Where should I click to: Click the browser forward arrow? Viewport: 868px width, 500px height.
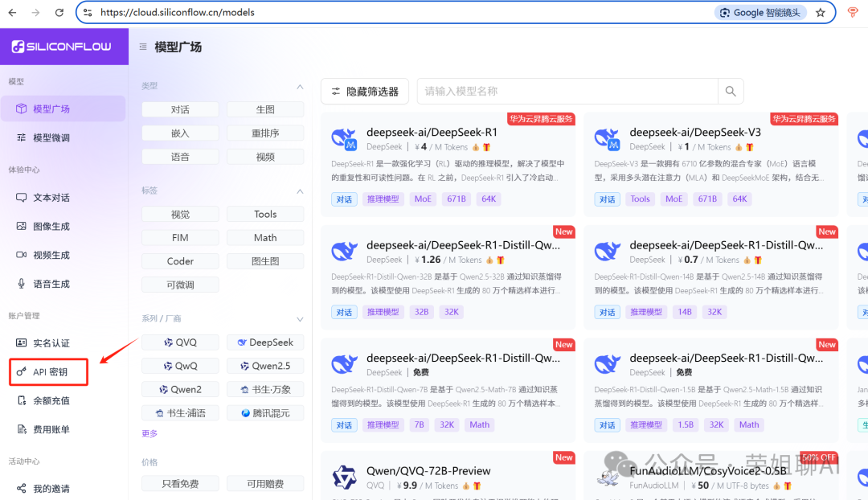click(x=35, y=12)
